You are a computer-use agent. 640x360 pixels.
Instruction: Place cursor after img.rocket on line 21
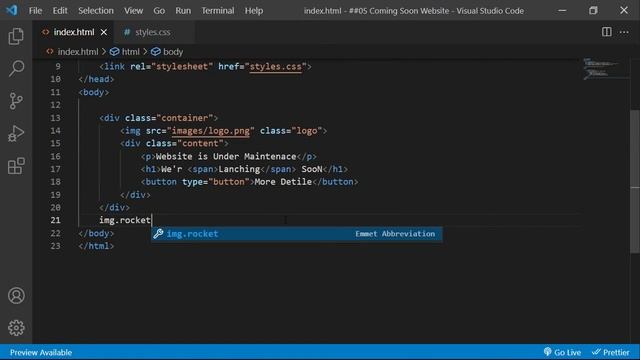pos(151,220)
